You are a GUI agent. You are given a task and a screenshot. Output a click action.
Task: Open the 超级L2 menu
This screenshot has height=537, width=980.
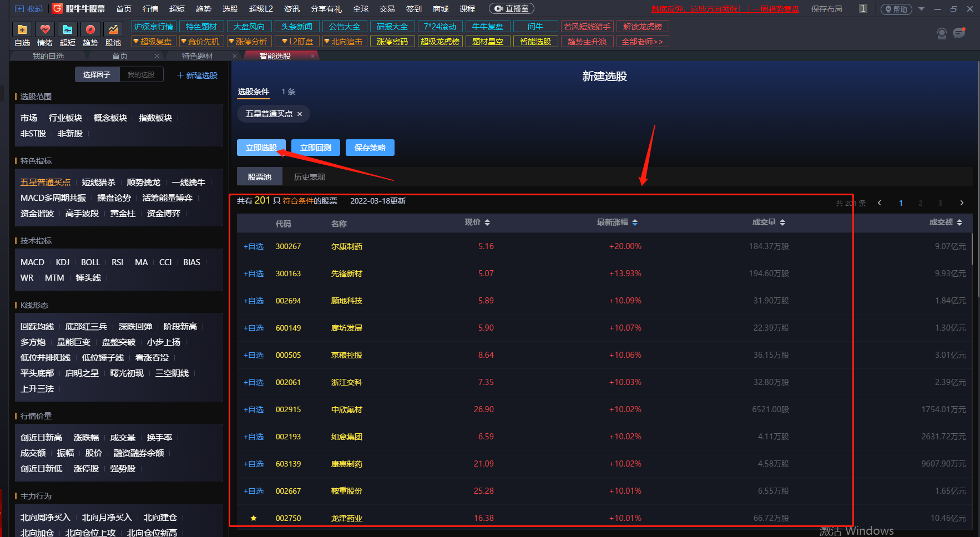(261, 9)
